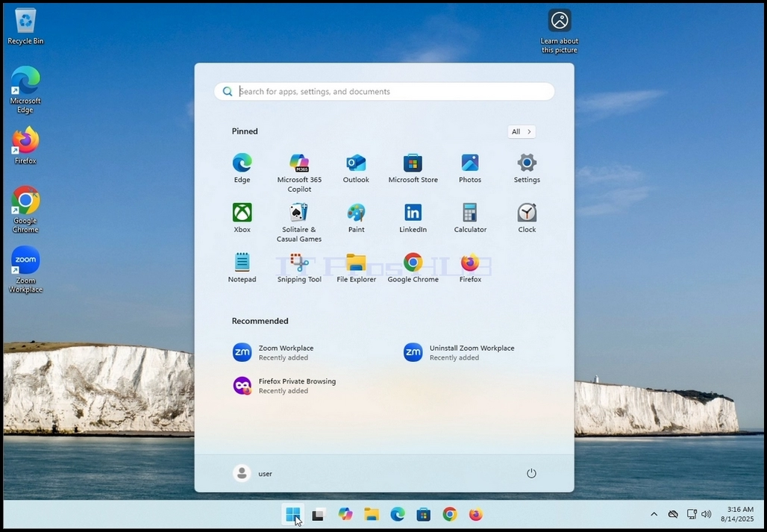The width and height of the screenshot is (767, 532).
Task: Open File Explorer in pinned apps
Action: coord(356,268)
